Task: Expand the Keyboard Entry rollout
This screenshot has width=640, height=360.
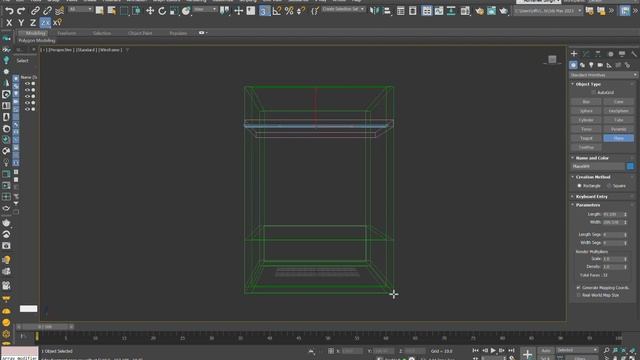Action: (591, 197)
